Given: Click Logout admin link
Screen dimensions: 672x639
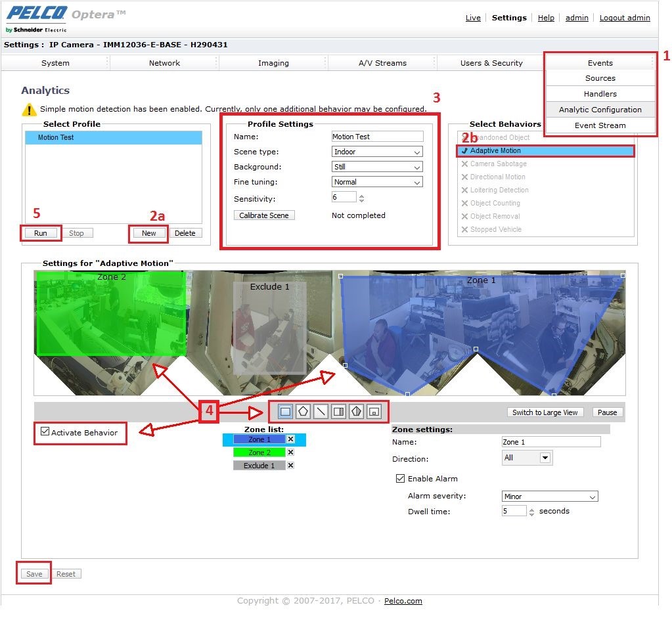Looking at the screenshot, I should point(625,18).
